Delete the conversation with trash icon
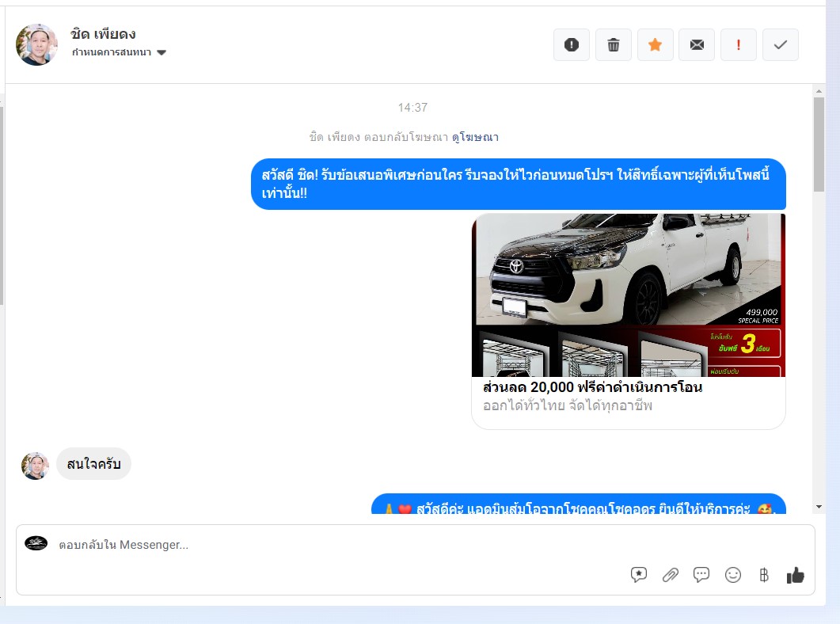Viewport: 840px width, 624px height. coord(614,45)
